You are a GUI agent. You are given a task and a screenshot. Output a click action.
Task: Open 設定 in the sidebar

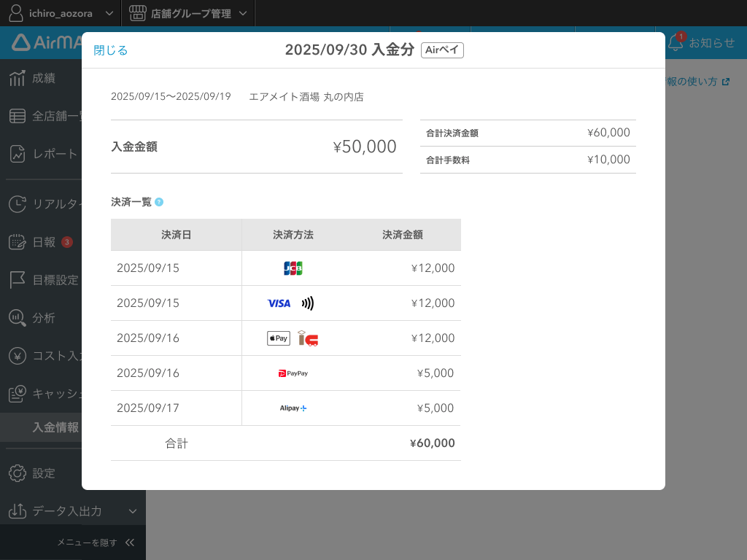(43, 473)
